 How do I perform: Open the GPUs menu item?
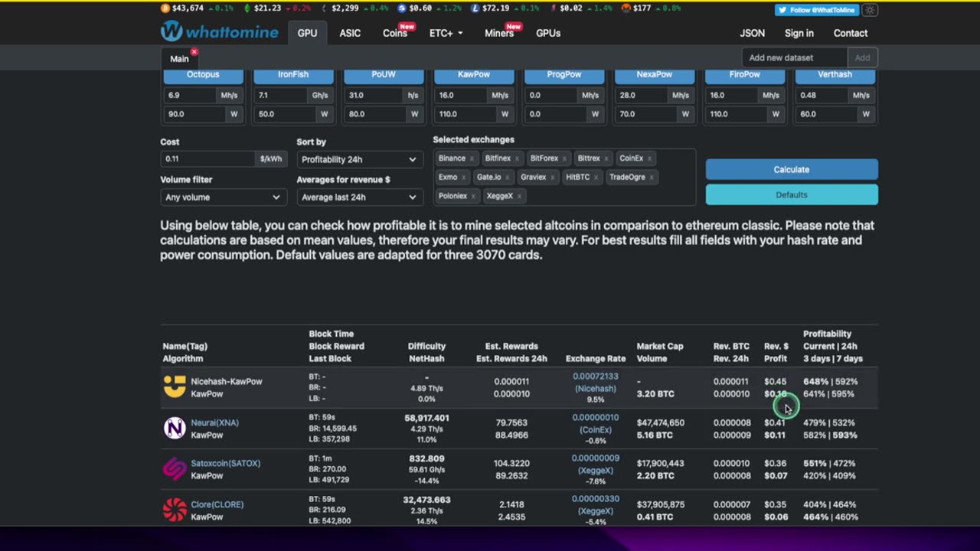click(548, 33)
